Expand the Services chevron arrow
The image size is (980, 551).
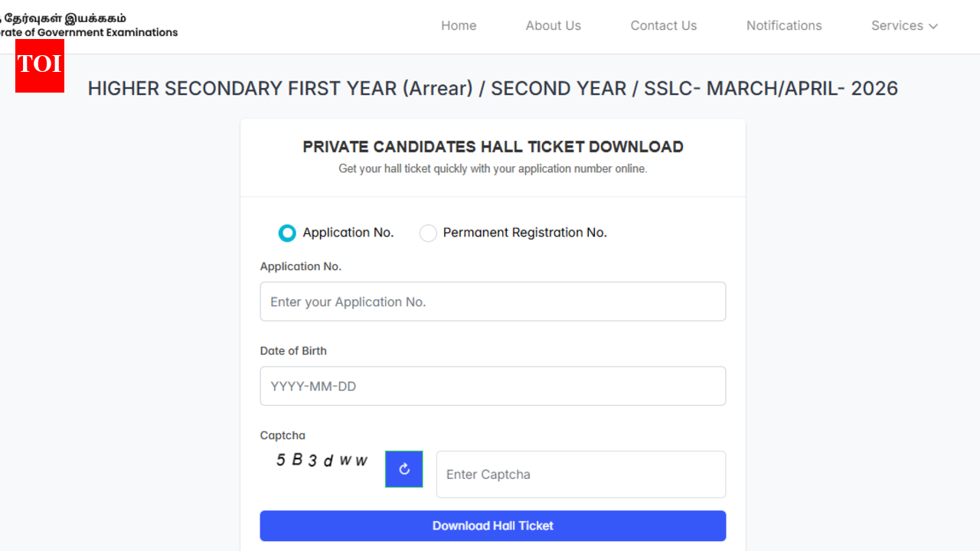point(933,26)
